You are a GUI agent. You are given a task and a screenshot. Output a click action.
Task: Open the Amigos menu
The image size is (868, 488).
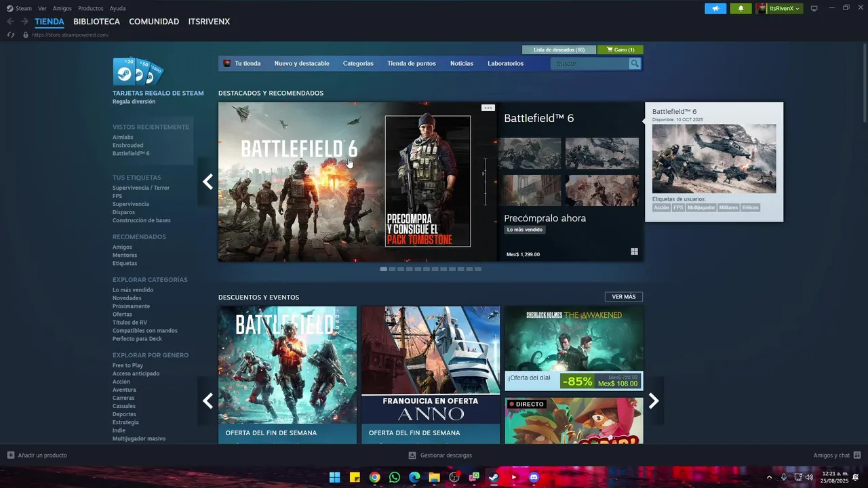click(x=62, y=8)
